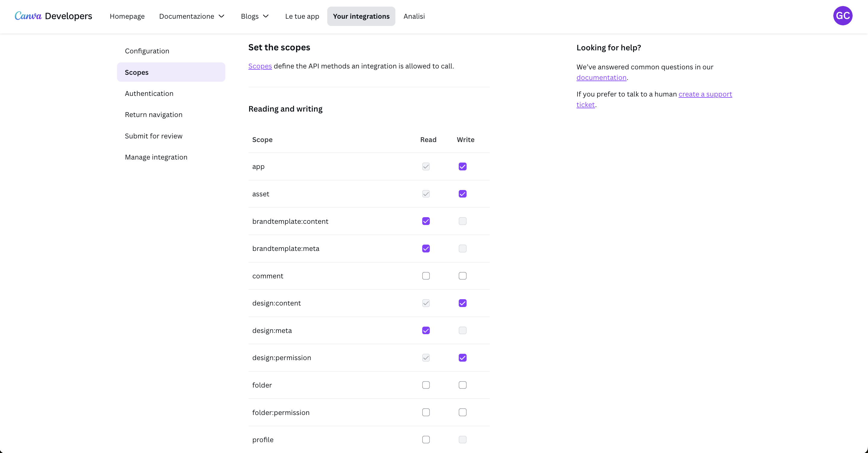Select the Scopes sidebar section
Image resolution: width=868 pixels, height=453 pixels.
point(171,72)
